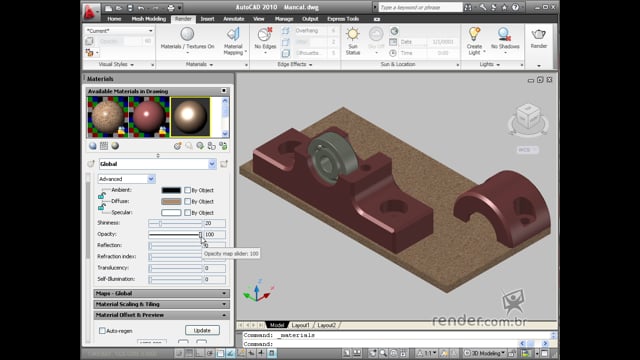The image size is (640, 360).
Task: Click the Create New Material icon
Action: (x=178, y=146)
